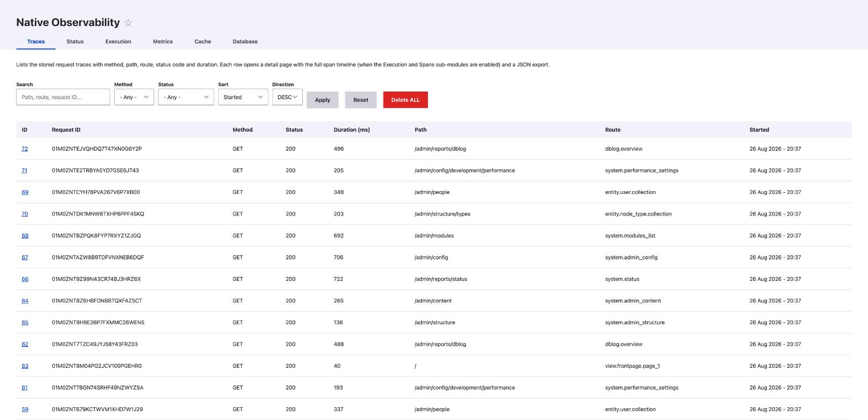Star the Native Observability page as favorite

(x=128, y=23)
